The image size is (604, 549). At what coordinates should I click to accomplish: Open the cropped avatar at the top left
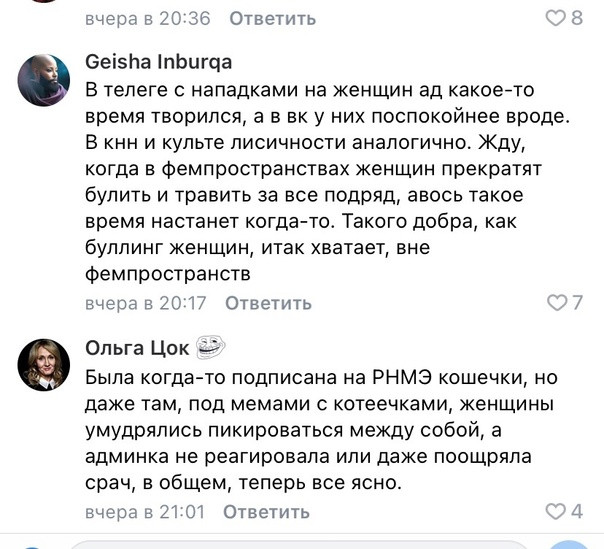click(44, 1)
